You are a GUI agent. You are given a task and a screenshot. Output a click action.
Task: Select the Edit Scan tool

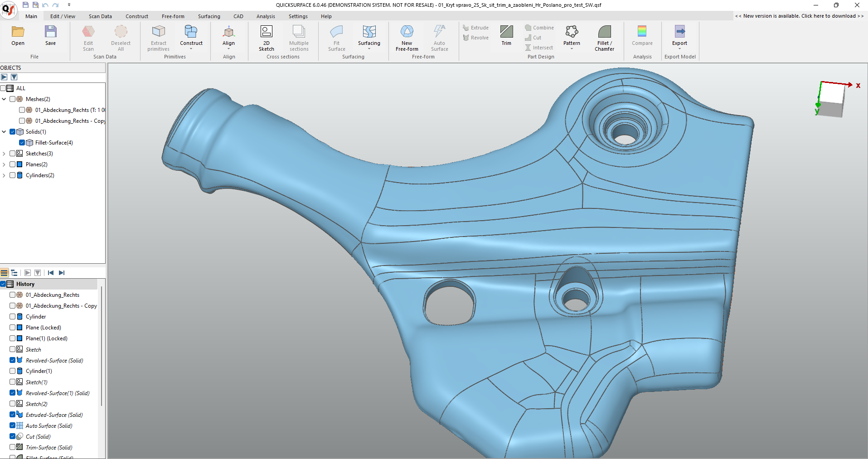coord(88,39)
